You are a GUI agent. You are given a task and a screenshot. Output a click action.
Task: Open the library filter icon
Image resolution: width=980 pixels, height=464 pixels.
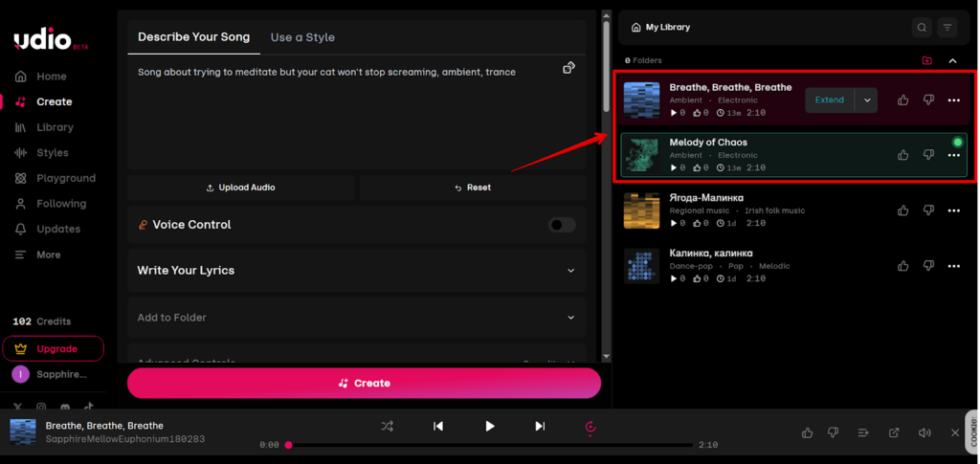pyautogui.click(x=947, y=28)
